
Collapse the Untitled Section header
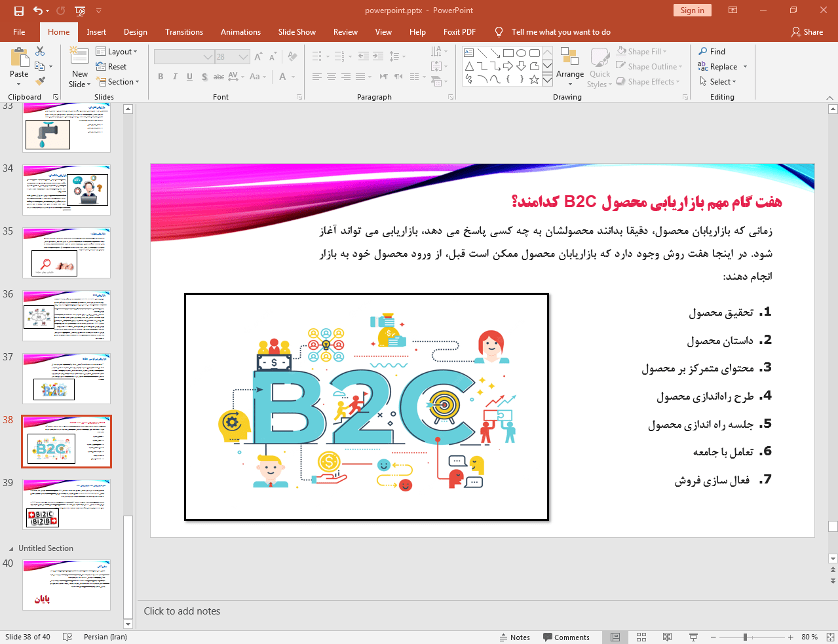point(10,548)
